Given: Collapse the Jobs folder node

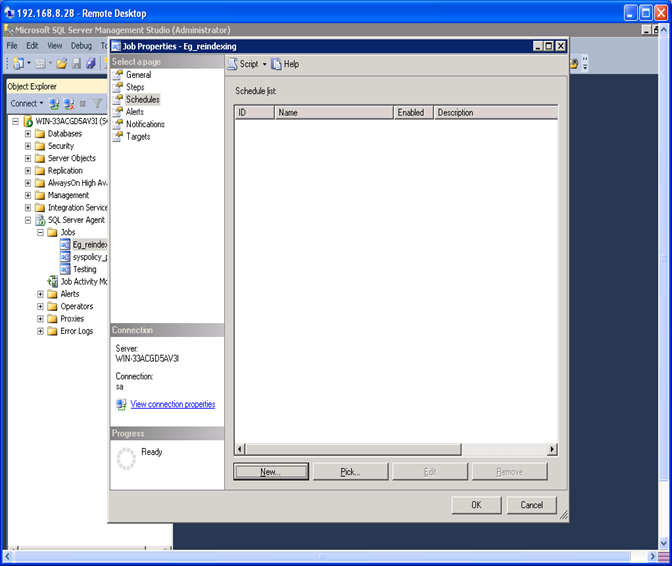Looking at the screenshot, I should (x=40, y=233).
